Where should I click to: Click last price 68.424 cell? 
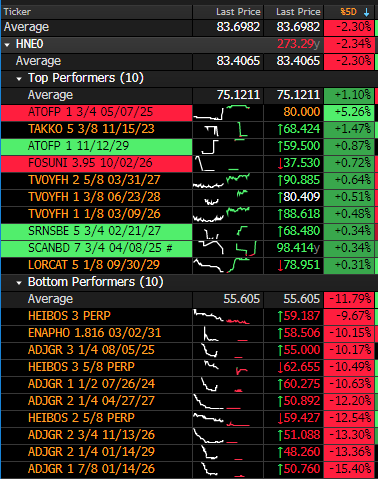pos(293,129)
